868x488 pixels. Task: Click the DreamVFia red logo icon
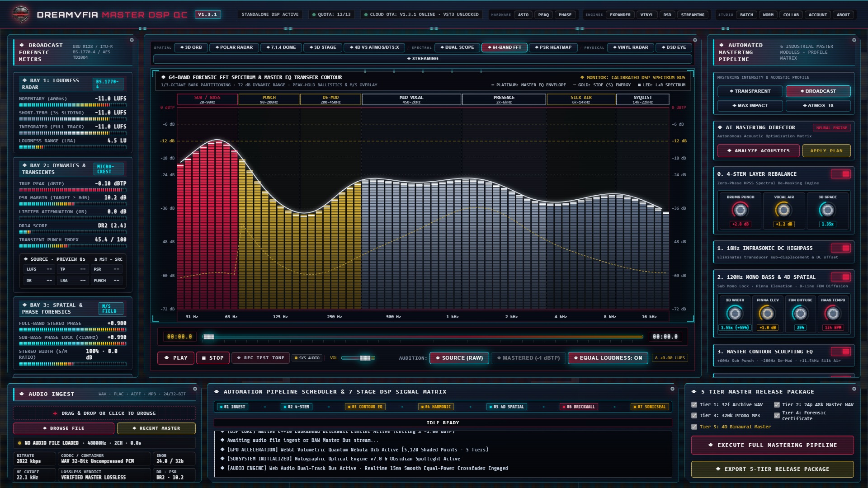pyautogui.click(x=21, y=14)
